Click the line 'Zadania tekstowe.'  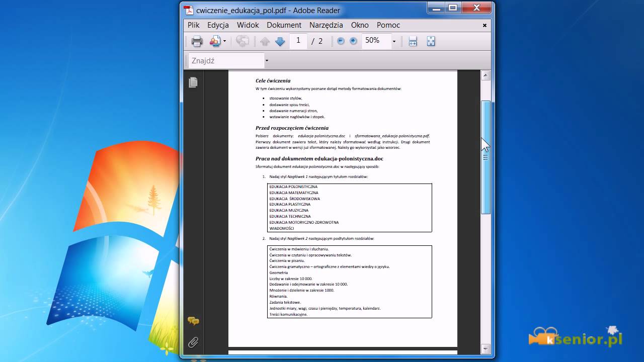click(285, 302)
